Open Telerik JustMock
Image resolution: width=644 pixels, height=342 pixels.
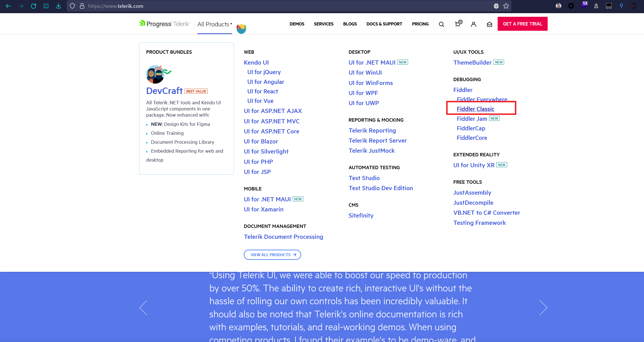pos(372,151)
